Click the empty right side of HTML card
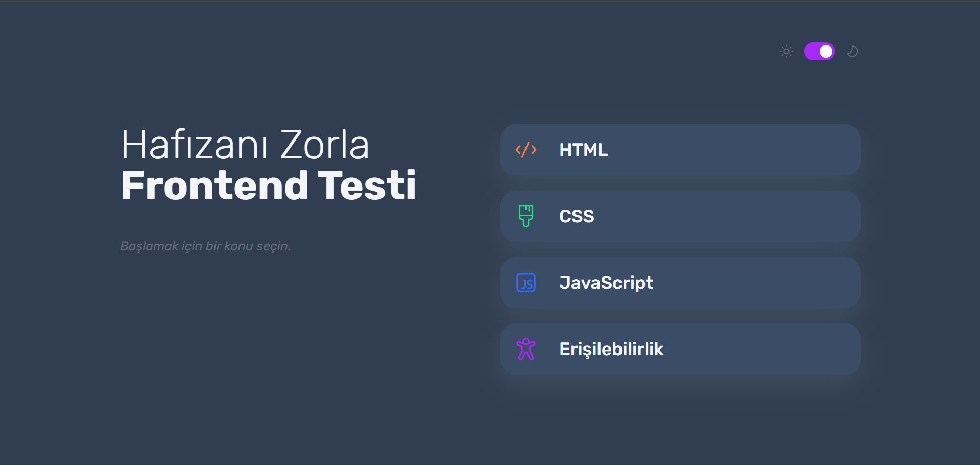The width and height of the screenshot is (980, 465). pyautogui.click(x=766, y=150)
